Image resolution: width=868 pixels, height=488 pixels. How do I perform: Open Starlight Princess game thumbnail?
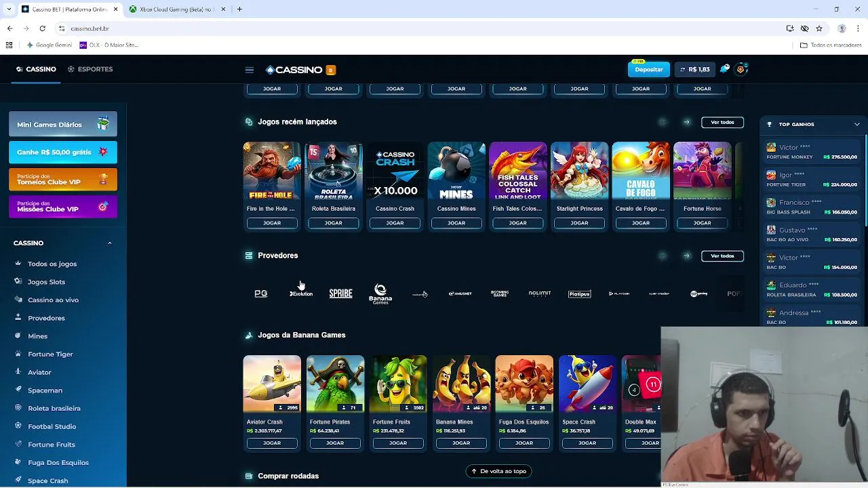tap(579, 171)
